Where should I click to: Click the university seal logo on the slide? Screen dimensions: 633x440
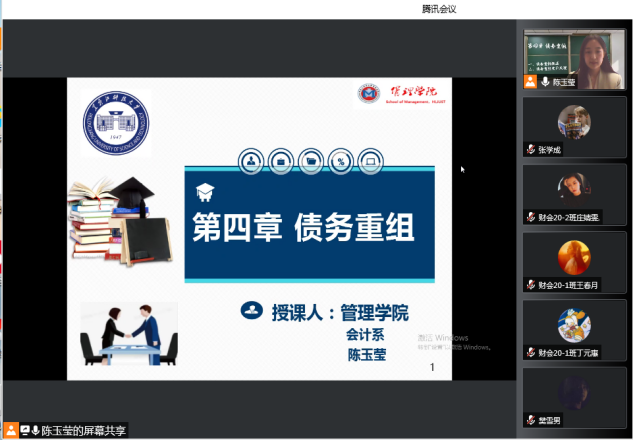[x=116, y=122]
